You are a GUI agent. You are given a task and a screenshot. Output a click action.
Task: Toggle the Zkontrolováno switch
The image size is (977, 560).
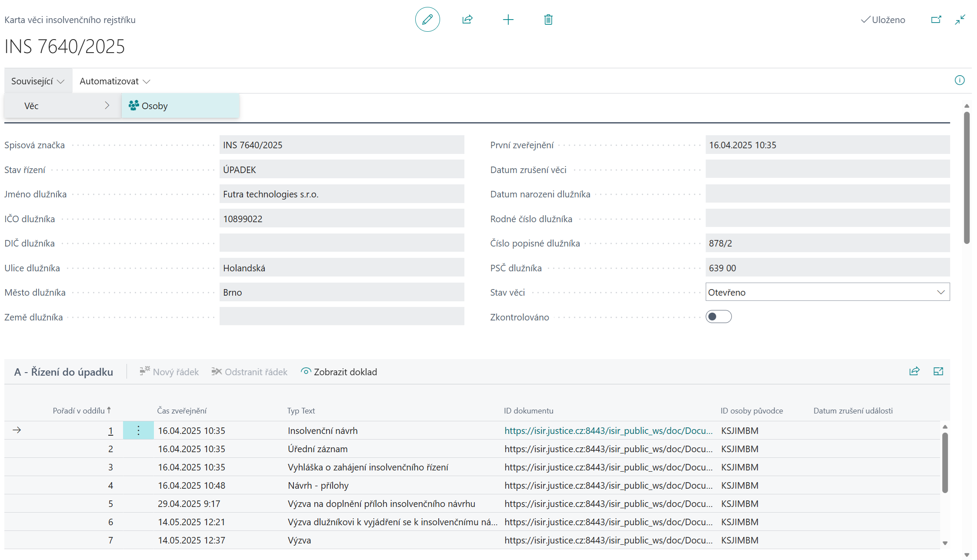pyautogui.click(x=718, y=317)
